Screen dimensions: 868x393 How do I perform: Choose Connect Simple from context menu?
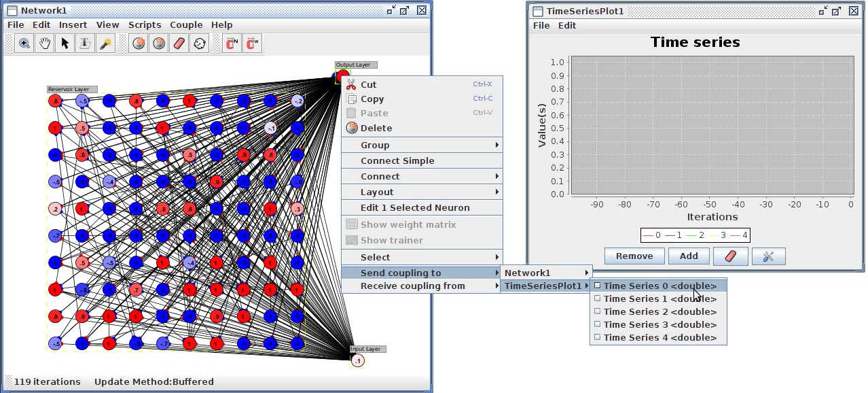coord(397,161)
